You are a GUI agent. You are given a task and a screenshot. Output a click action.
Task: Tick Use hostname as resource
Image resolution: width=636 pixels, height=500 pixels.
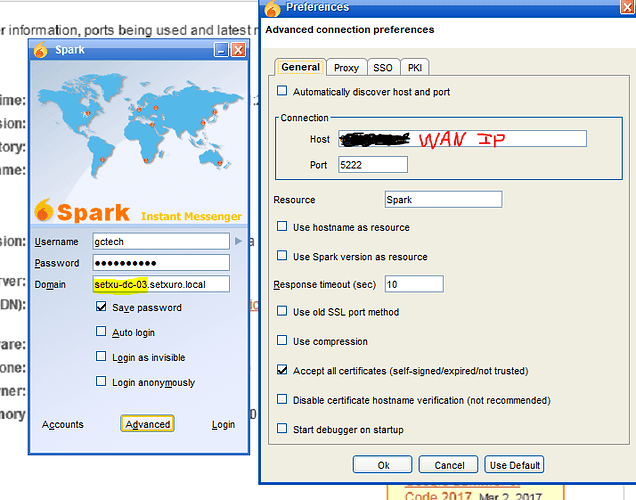tap(282, 226)
